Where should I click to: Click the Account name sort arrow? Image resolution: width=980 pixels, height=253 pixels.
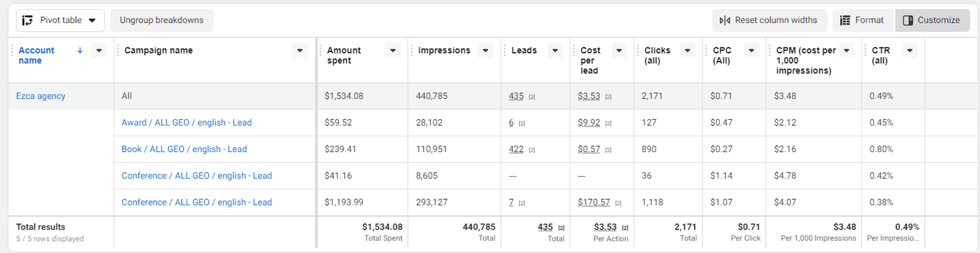tap(80, 50)
